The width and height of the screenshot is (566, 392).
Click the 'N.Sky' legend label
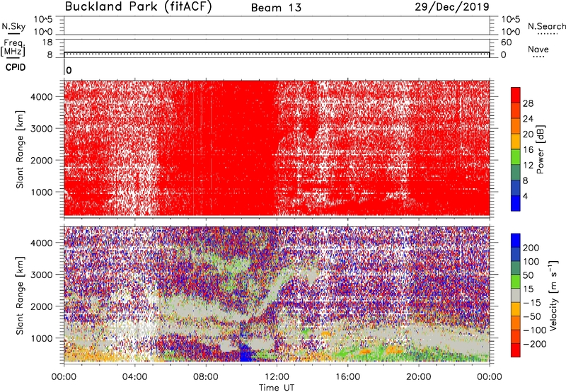pos(13,26)
